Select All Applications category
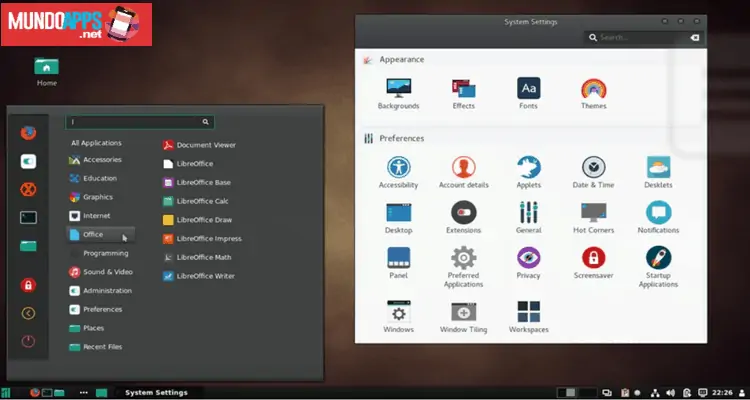The height and width of the screenshot is (400, 750). pyautogui.click(x=96, y=143)
